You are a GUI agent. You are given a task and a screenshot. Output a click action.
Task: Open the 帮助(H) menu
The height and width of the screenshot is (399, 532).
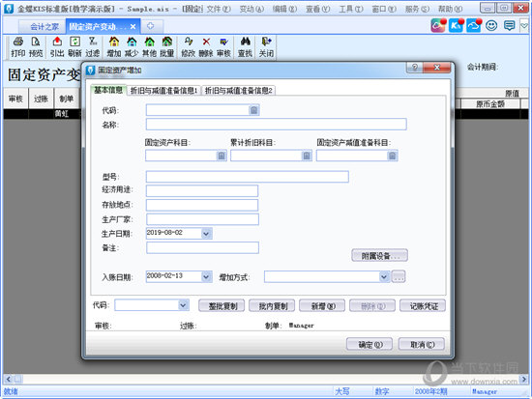click(450, 9)
